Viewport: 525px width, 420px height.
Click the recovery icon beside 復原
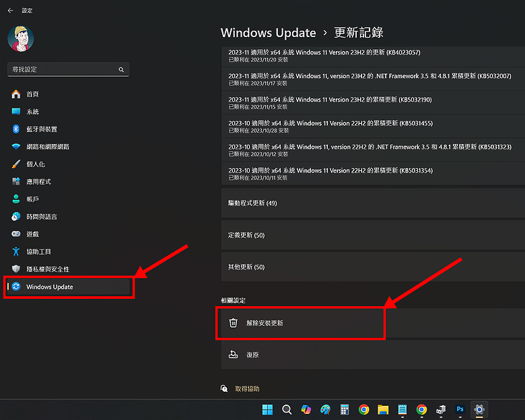point(234,355)
